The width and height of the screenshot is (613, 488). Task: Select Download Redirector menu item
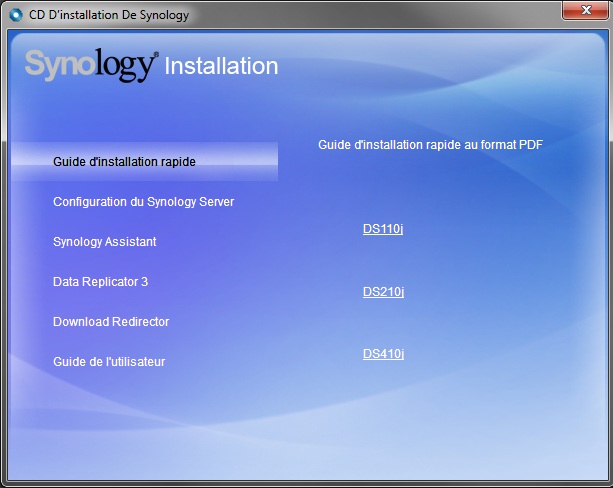click(111, 321)
